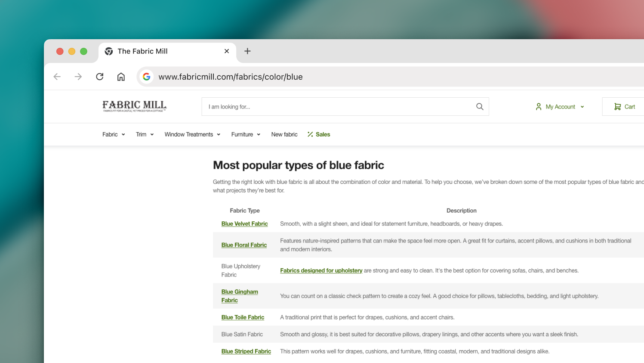Open the Blue Striped Fabric link
644x363 pixels.
pos(246,351)
